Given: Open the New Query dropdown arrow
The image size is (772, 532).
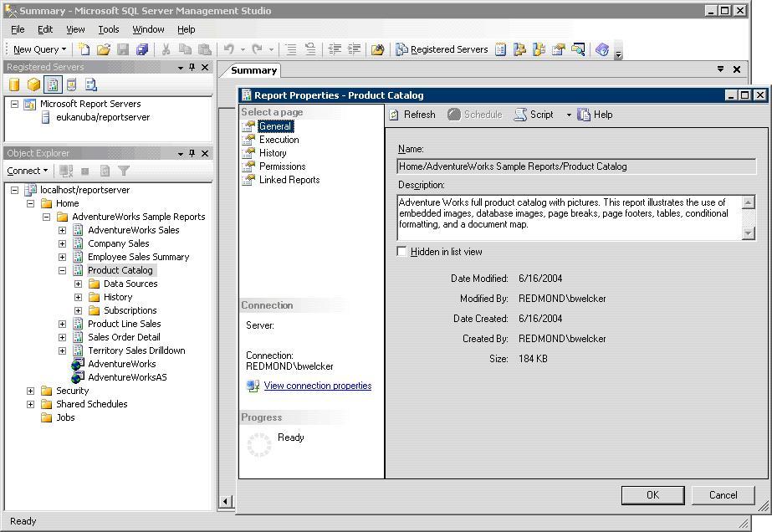Looking at the screenshot, I should tap(64, 49).
